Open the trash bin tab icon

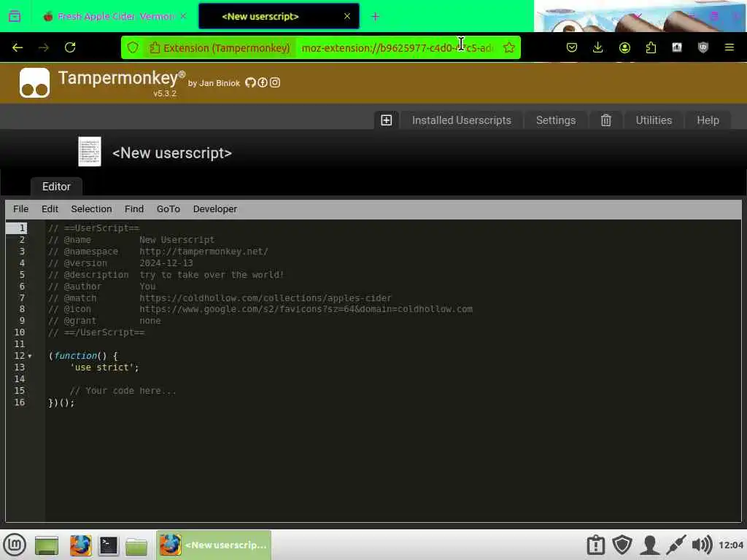pos(605,120)
